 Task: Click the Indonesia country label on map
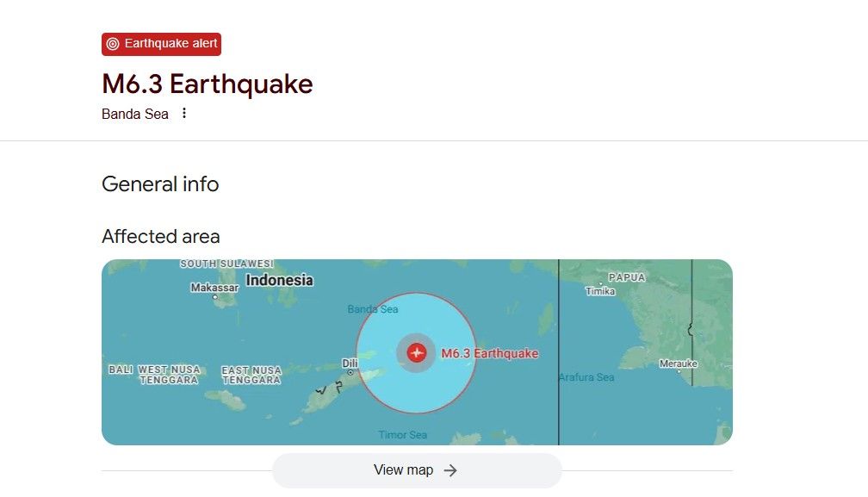coord(280,280)
